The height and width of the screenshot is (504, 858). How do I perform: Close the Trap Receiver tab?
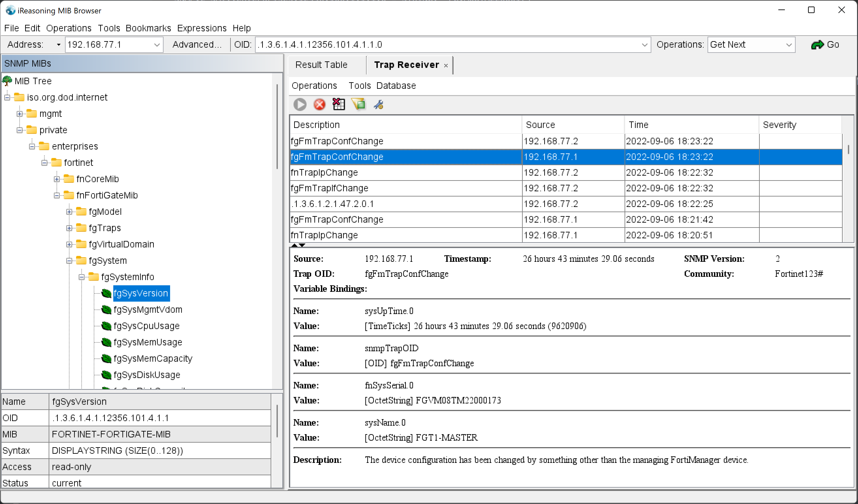pos(446,65)
